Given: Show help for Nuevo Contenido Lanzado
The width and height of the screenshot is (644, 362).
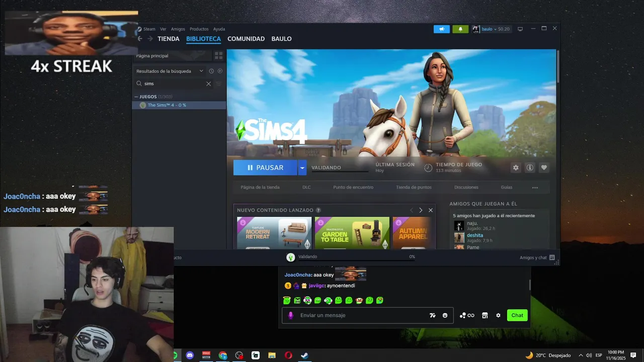Looking at the screenshot, I should click(x=318, y=210).
